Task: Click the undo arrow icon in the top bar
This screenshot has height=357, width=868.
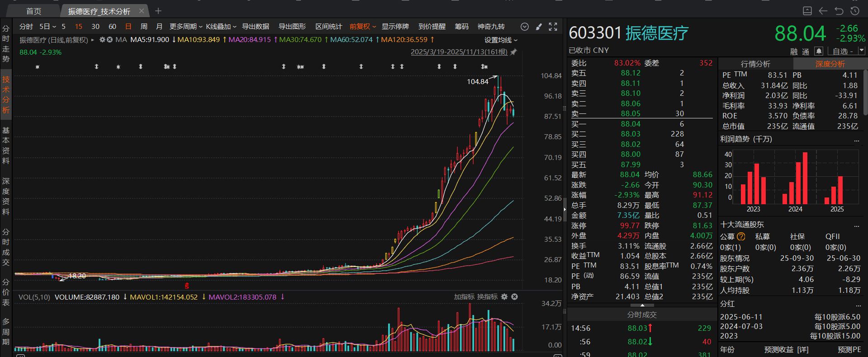Action: pyautogui.click(x=839, y=11)
